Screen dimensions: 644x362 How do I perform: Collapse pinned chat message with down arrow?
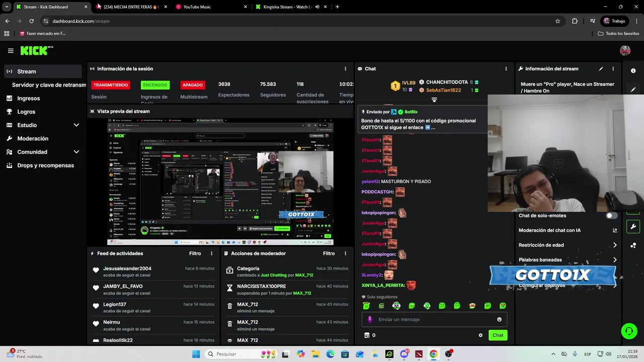(434, 100)
